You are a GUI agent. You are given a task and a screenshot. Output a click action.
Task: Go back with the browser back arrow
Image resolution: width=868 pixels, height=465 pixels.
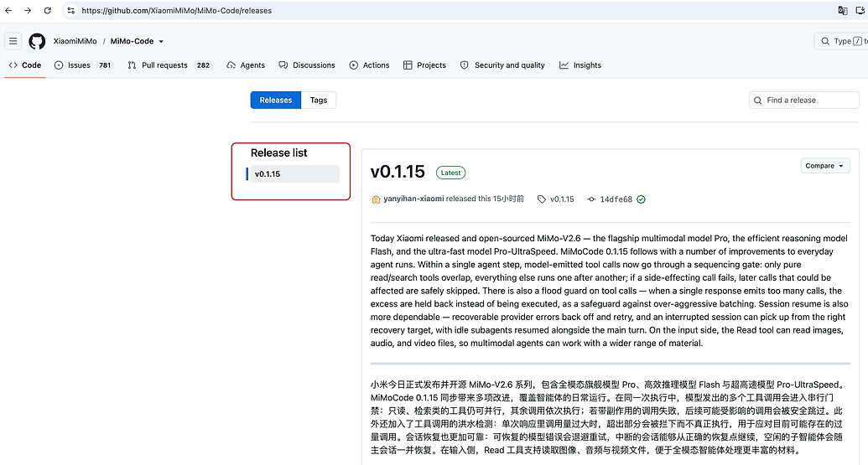[8, 11]
